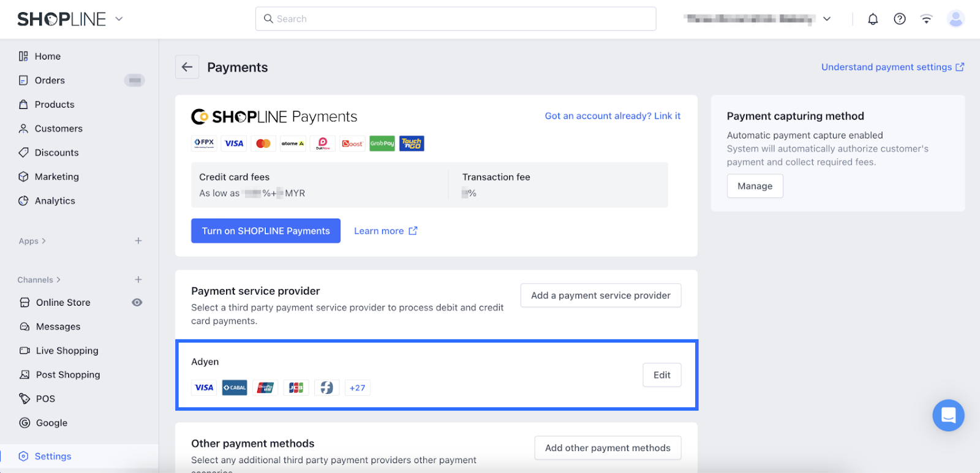Click the Cabal card logo

[235, 387]
